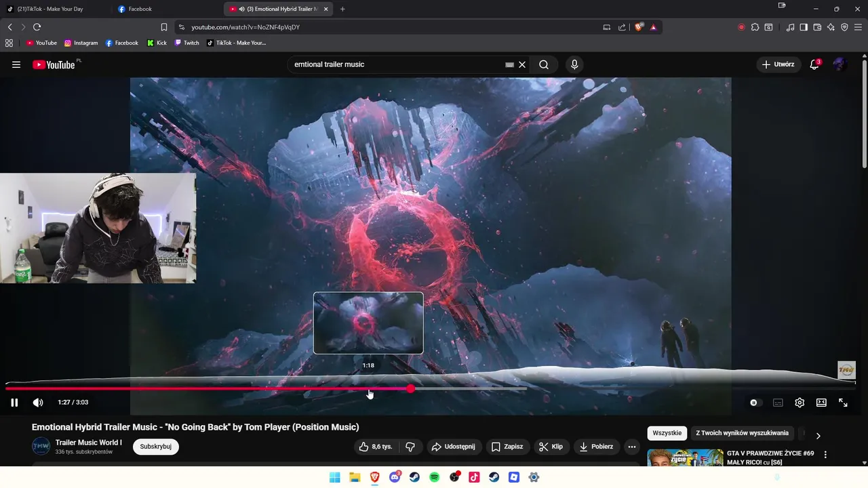Viewport: 868px width, 488px height.
Task: Open the extensions puzzle icon
Action: click(755, 27)
